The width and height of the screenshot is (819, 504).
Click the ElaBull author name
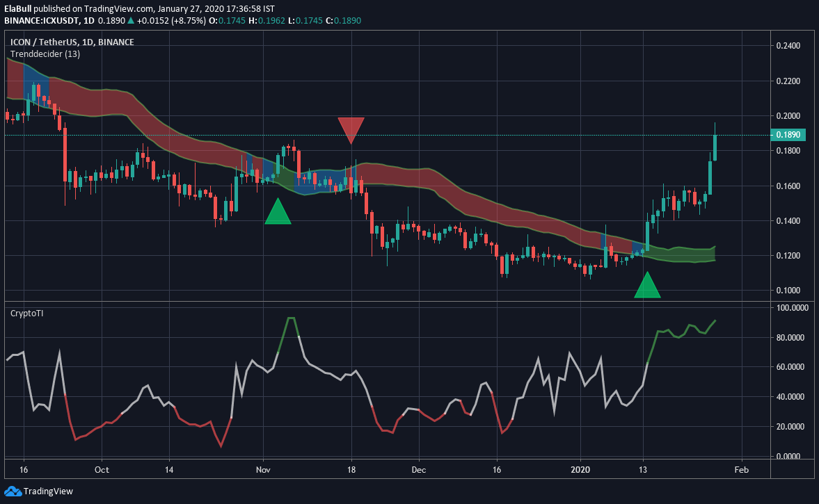(x=18, y=9)
